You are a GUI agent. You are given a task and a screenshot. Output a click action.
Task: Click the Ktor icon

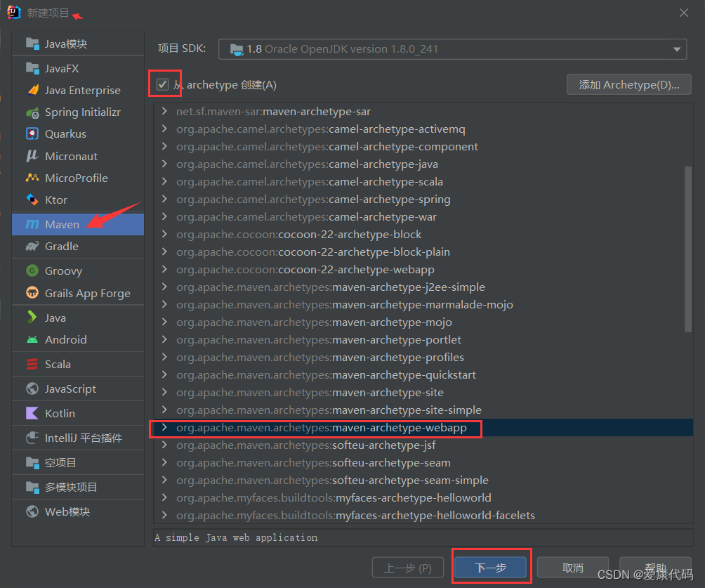click(x=32, y=200)
